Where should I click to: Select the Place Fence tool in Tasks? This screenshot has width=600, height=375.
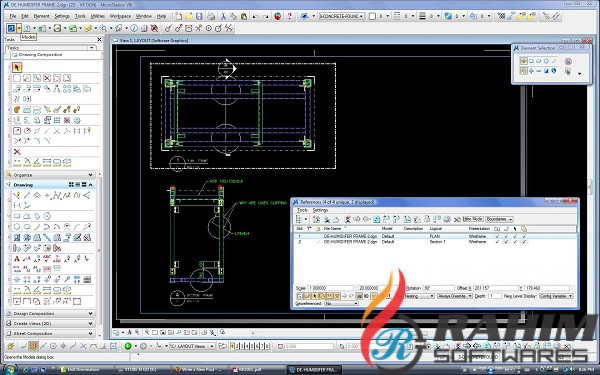click(17, 78)
